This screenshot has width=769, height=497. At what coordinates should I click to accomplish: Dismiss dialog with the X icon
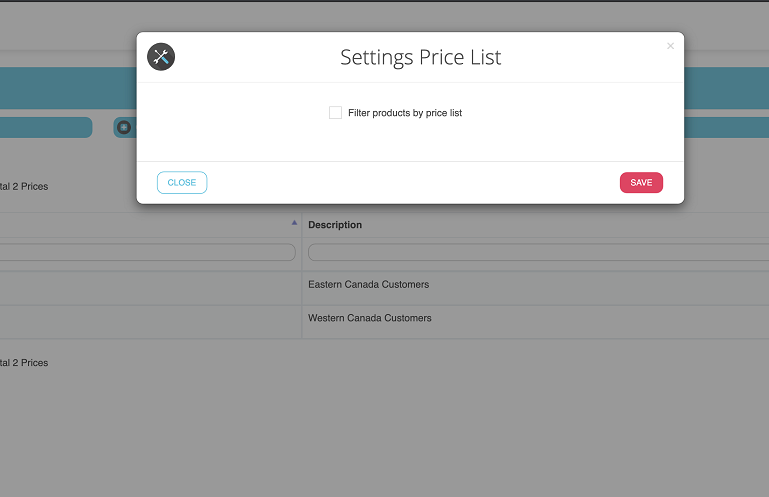click(670, 46)
